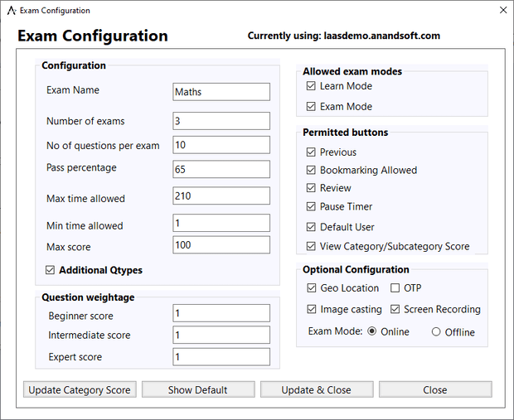Click the Show Default button

(198, 389)
